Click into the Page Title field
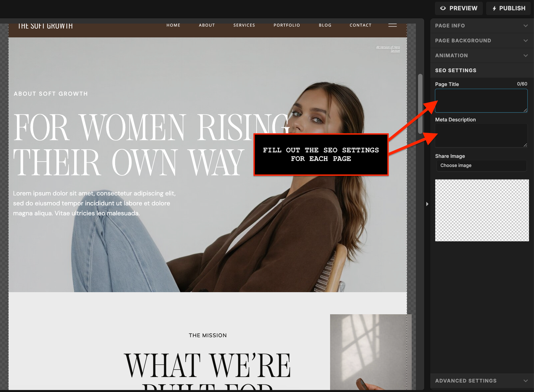This screenshot has height=392, width=534. point(481,101)
